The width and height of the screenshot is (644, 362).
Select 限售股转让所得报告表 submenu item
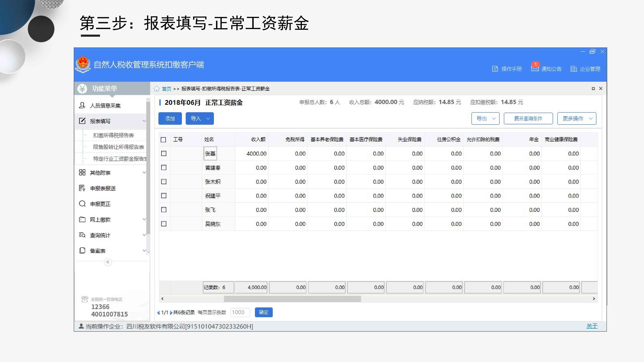pos(119,147)
